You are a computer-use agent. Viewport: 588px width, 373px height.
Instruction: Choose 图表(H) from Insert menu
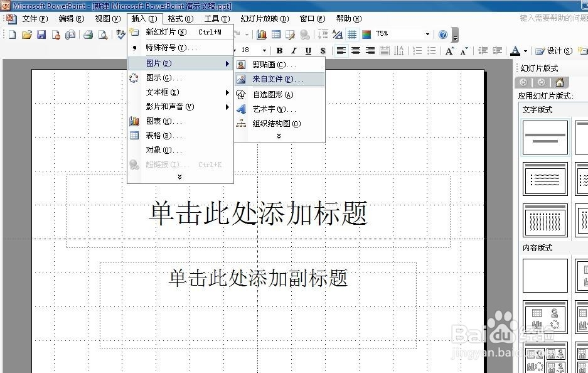(180, 121)
